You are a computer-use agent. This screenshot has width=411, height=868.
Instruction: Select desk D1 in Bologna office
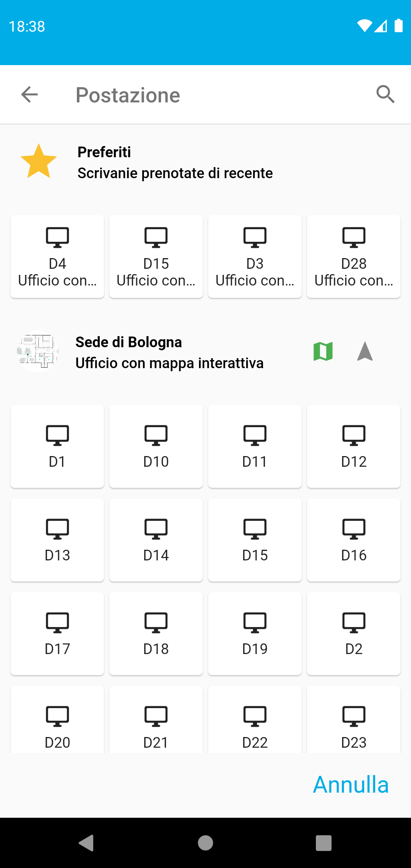pyautogui.click(x=57, y=446)
